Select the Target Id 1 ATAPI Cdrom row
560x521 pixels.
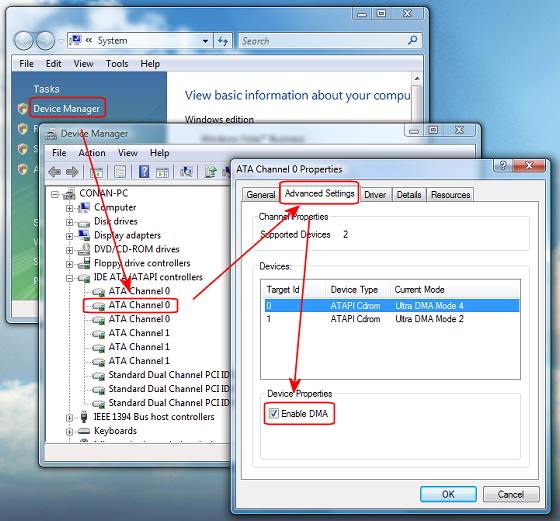coord(390,319)
